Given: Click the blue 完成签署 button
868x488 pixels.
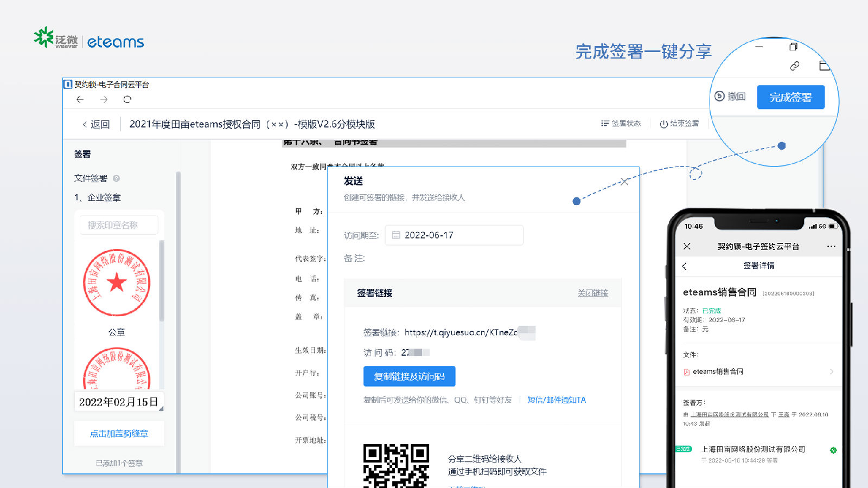Looking at the screenshot, I should coord(790,97).
